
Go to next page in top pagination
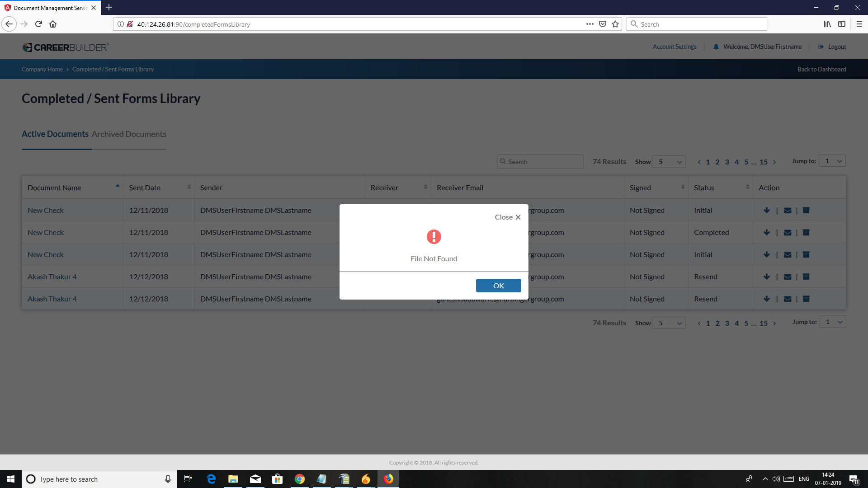pyautogui.click(x=774, y=162)
